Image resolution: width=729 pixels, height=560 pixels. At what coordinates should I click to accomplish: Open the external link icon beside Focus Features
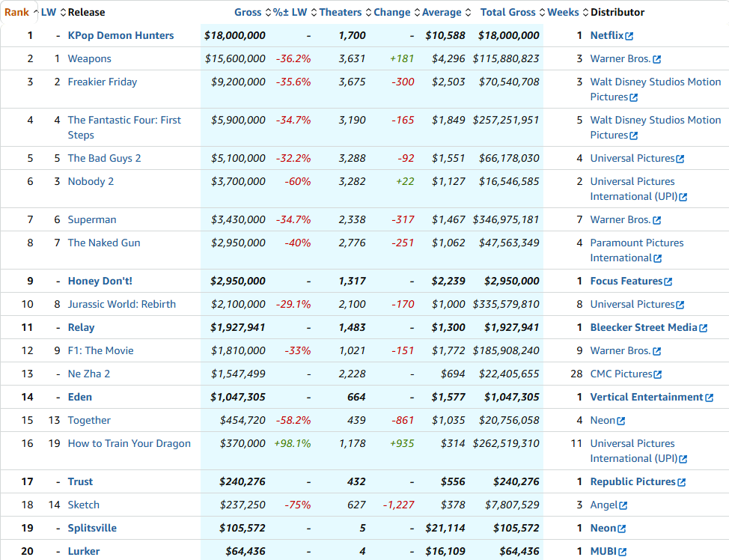coord(668,281)
